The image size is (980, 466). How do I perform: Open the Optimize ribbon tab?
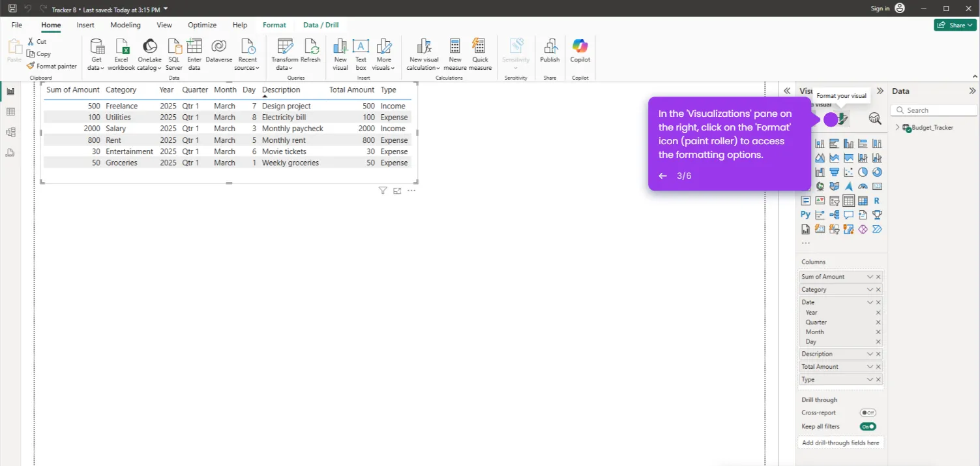(x=202, y=25)
